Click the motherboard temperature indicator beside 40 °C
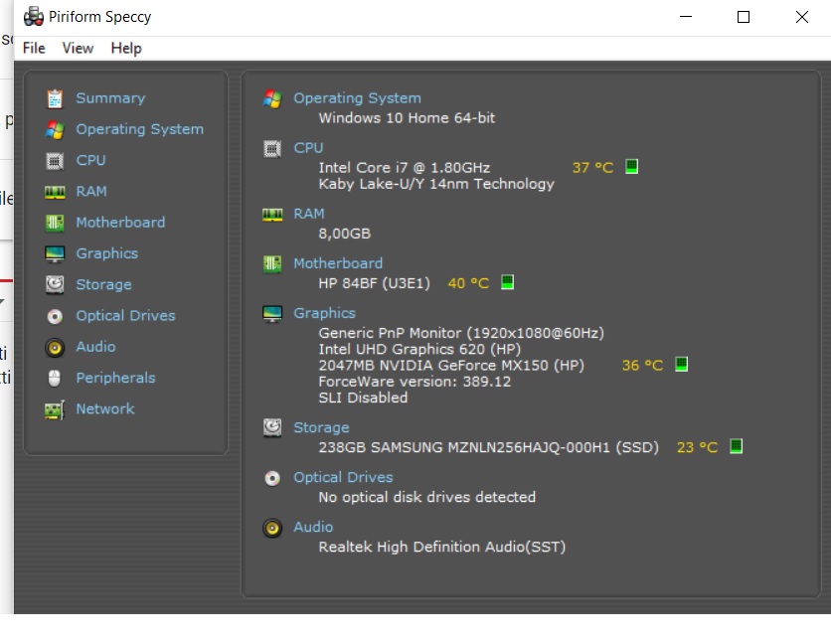Screen dimensions: 831x644 click(508, 282)
